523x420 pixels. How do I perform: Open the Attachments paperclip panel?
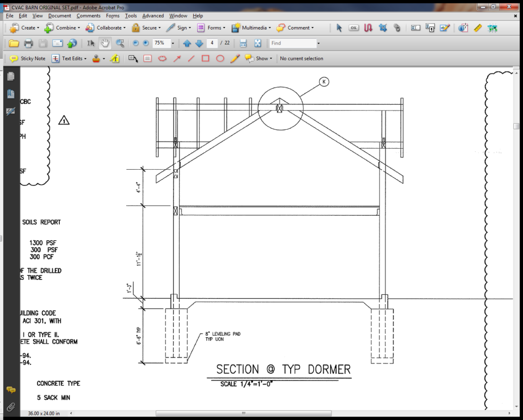click(11, 407)
